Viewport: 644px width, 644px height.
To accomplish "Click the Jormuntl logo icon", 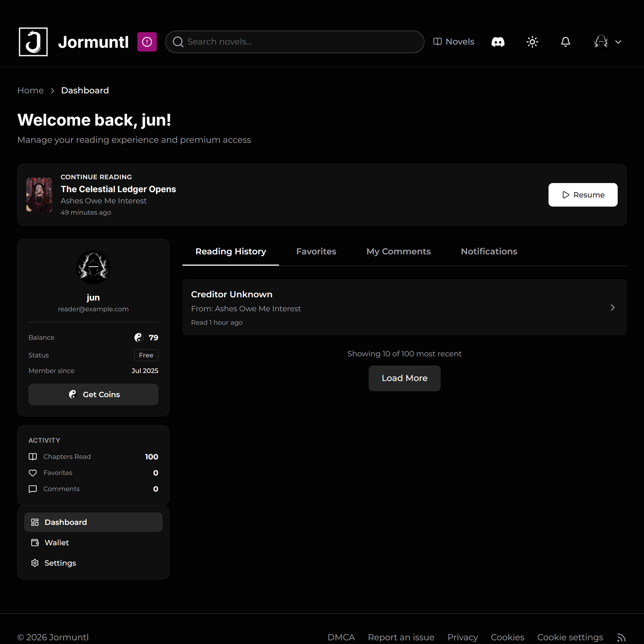I will click(x=33, y=42).
